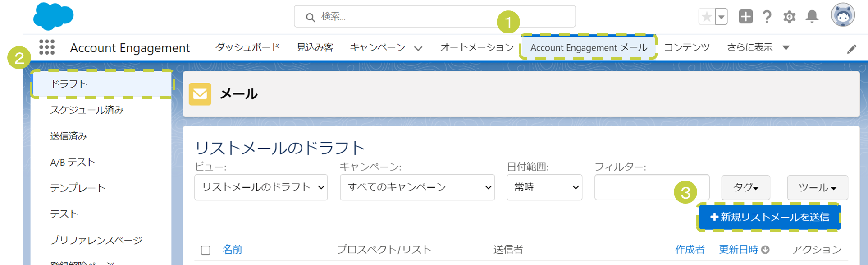The image size is (868, 265).
Task: Select テンプレート in the sidebar
Action: pyautogui.click(x=78, y=188)
